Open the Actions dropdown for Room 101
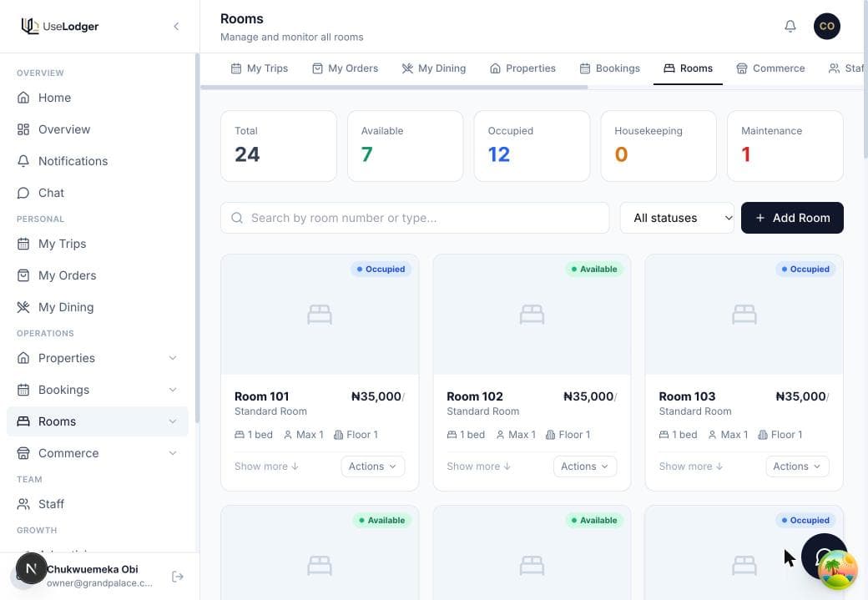The height and width of the screenshot is (600, 868). pos(372,466)
